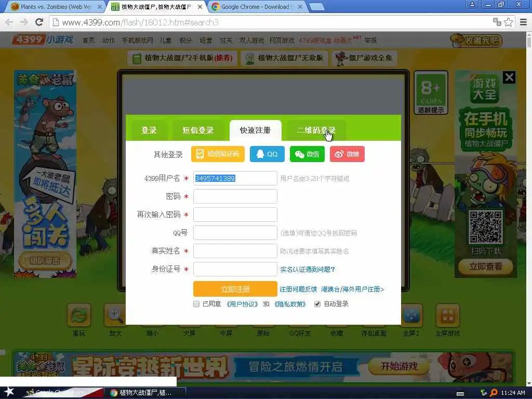
Task: Click the 放大 zoom-in magnifier icon
Action: point(115,315)
